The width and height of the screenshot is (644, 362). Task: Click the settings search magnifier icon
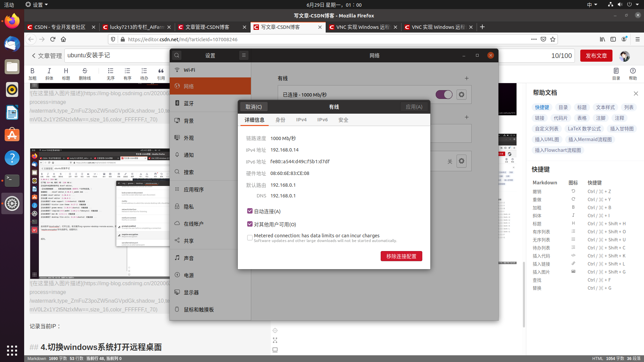pyautogui.click(x=177, y=55)
